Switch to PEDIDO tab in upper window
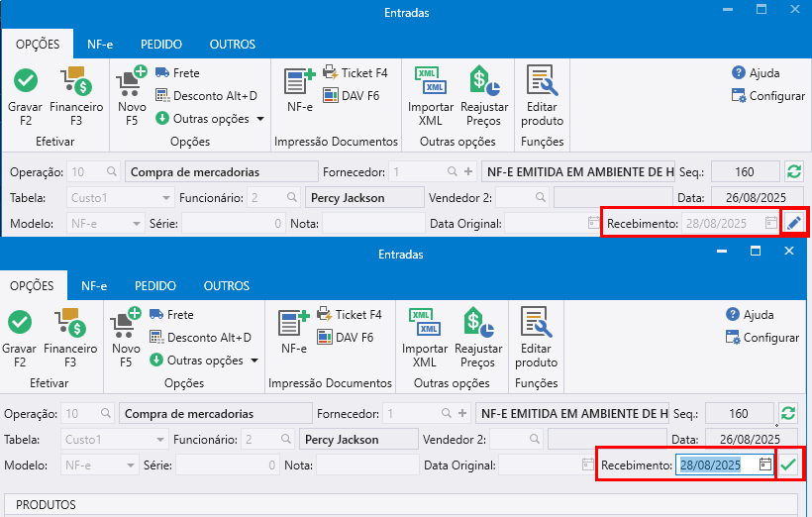 tap(161, 45)
